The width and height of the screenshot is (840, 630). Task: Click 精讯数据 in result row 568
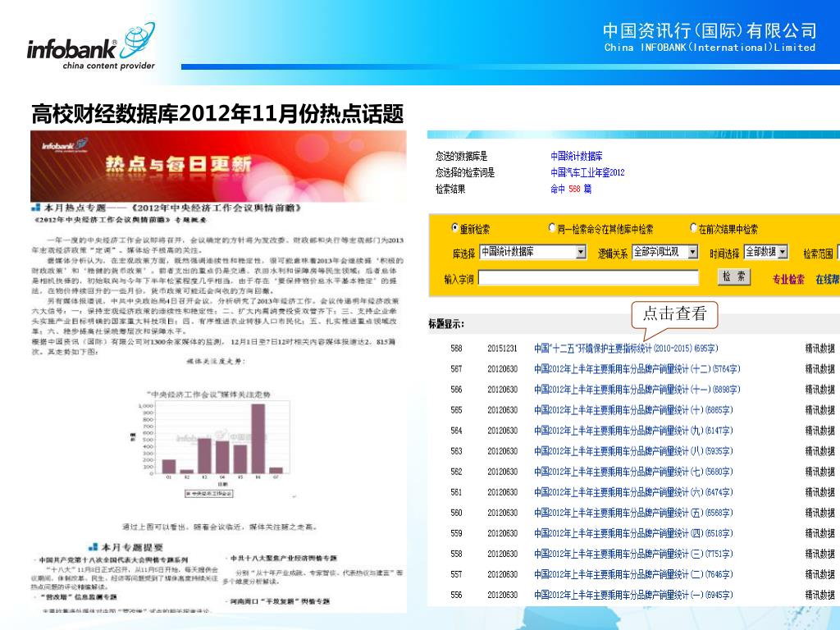click(x=819, y=348)
